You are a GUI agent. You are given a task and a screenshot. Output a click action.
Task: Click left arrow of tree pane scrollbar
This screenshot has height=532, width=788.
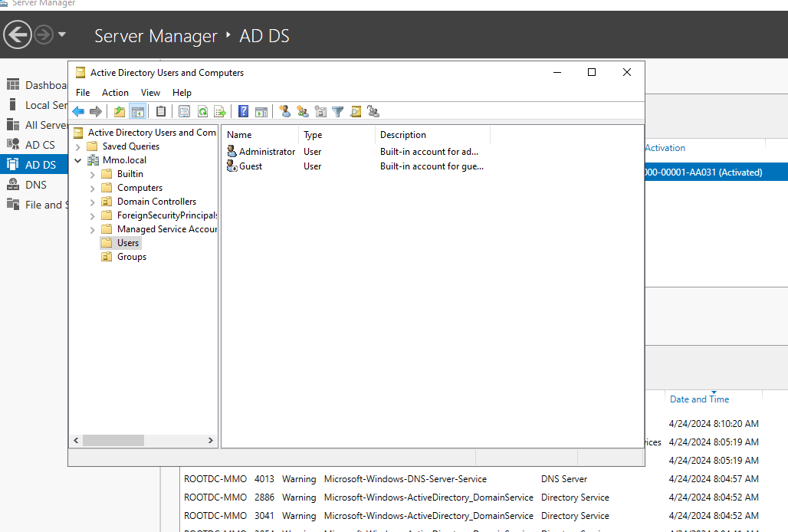(x=76, y=441)
